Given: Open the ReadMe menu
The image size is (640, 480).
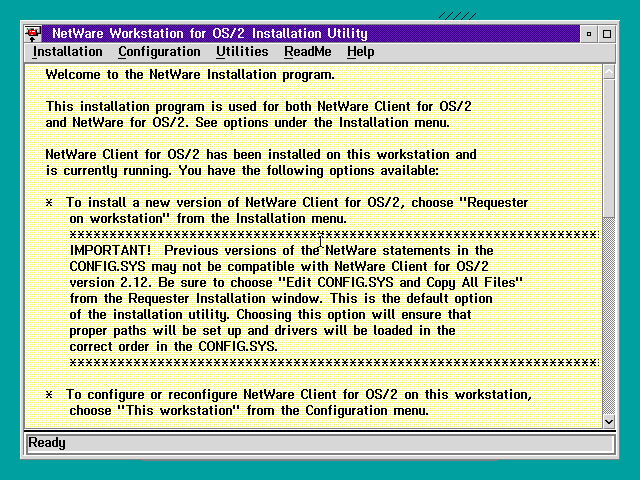Looking at the screenshot, I should pos(307,52).
